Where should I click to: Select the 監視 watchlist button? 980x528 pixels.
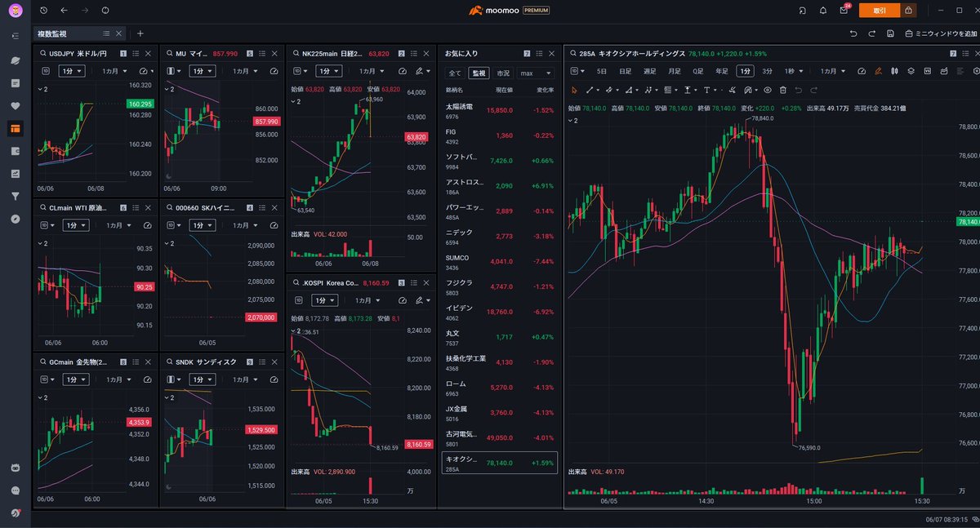[479, 73]
